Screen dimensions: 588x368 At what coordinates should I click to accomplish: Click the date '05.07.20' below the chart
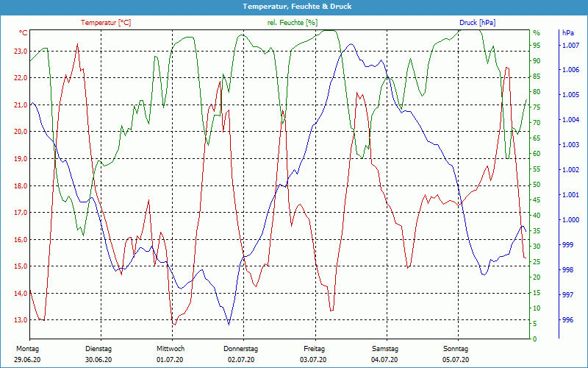(456, 360)
